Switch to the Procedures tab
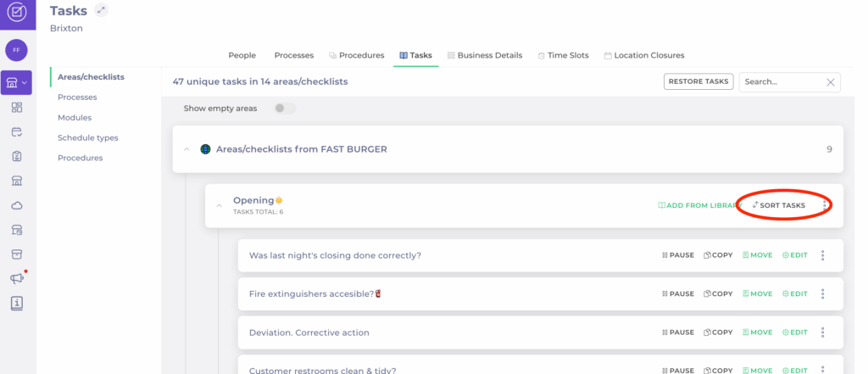Image resolution: width=868 pixels, height=374 pixels. [x=356, y=55]
